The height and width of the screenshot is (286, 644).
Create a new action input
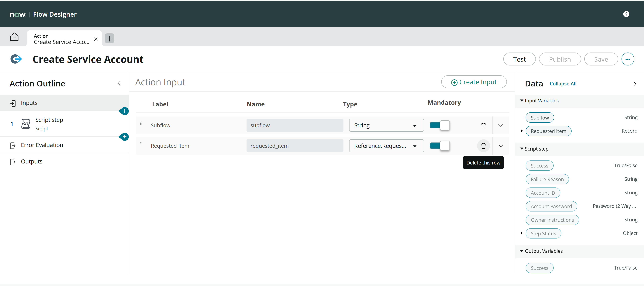click(x=474, y=82)
